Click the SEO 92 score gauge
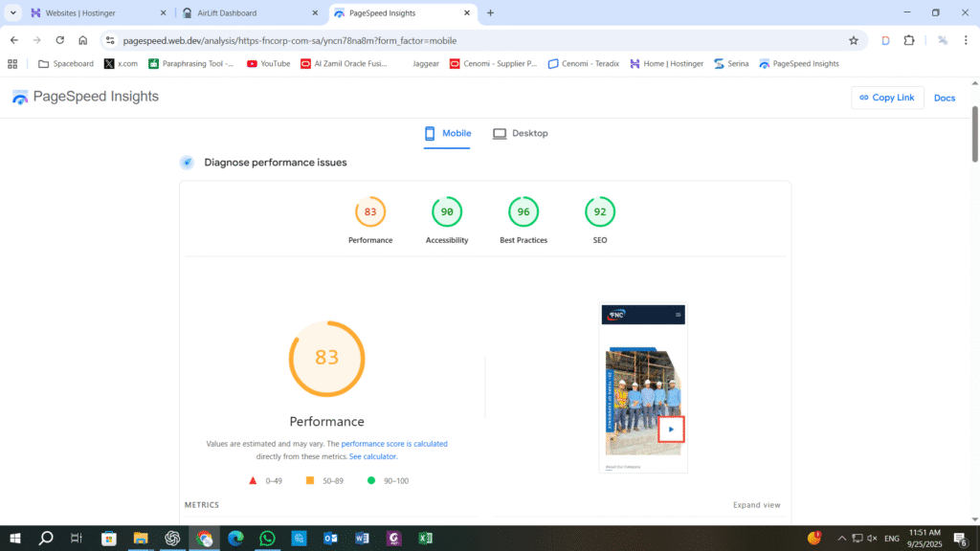 [600, 212]
